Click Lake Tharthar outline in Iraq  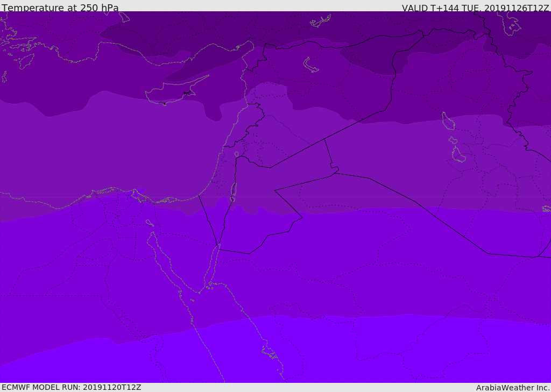(448, 121)
